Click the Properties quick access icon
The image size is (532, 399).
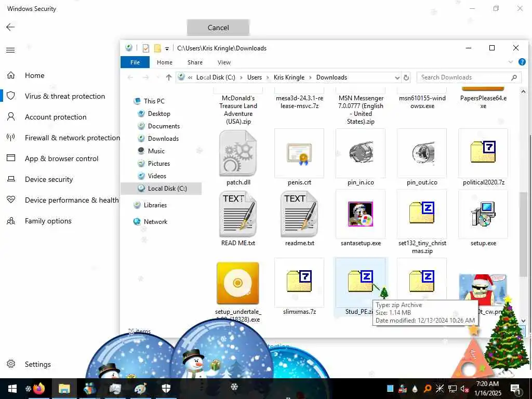click(x=146, y=48)
